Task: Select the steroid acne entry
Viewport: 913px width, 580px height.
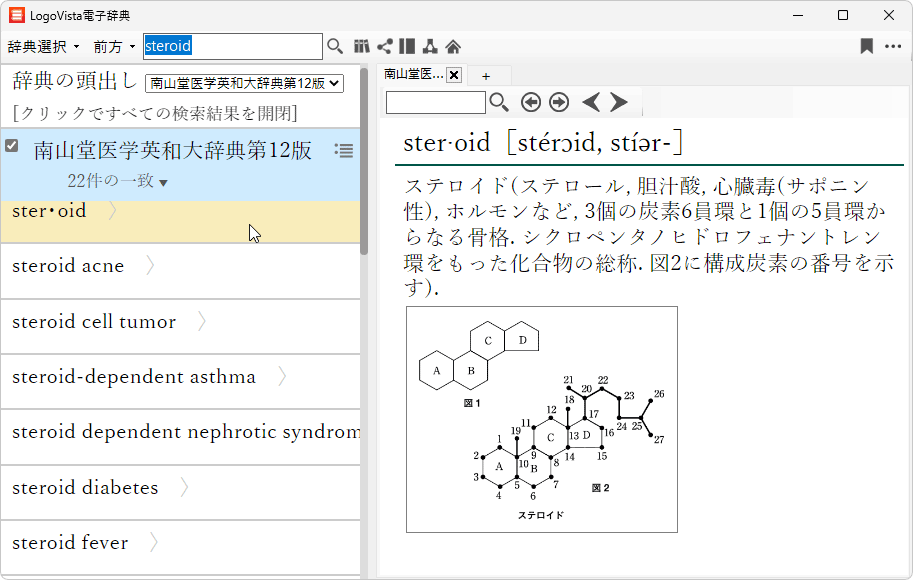Action: click(x=68, y=266)
